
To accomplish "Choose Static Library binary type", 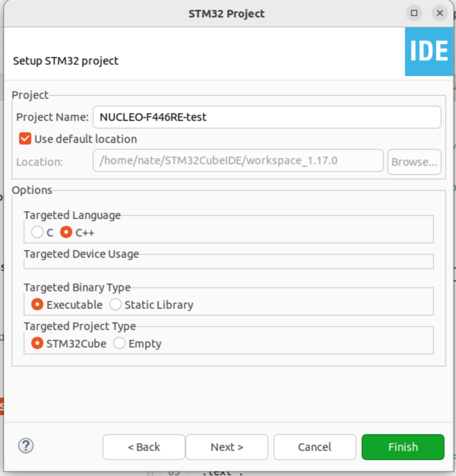I will pos(116,304).
